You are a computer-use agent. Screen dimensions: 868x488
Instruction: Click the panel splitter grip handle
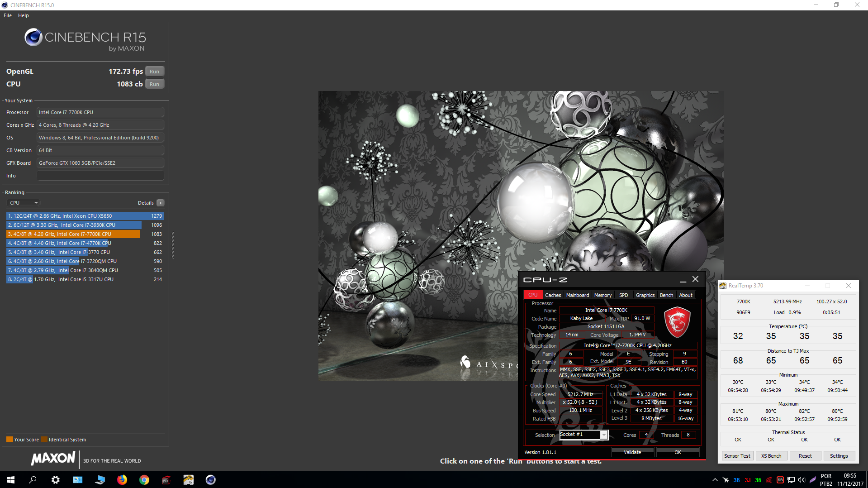tap(173, 245)
